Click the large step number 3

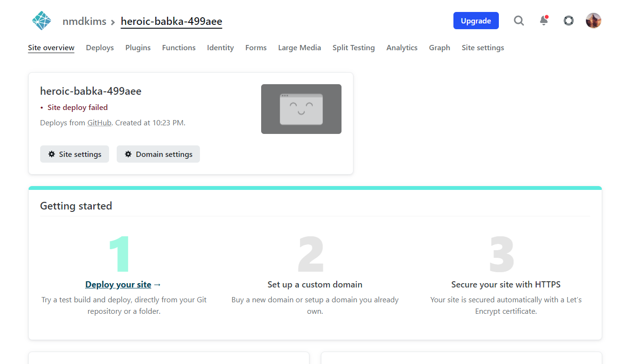pyautogui.click(x=502, y=254)
